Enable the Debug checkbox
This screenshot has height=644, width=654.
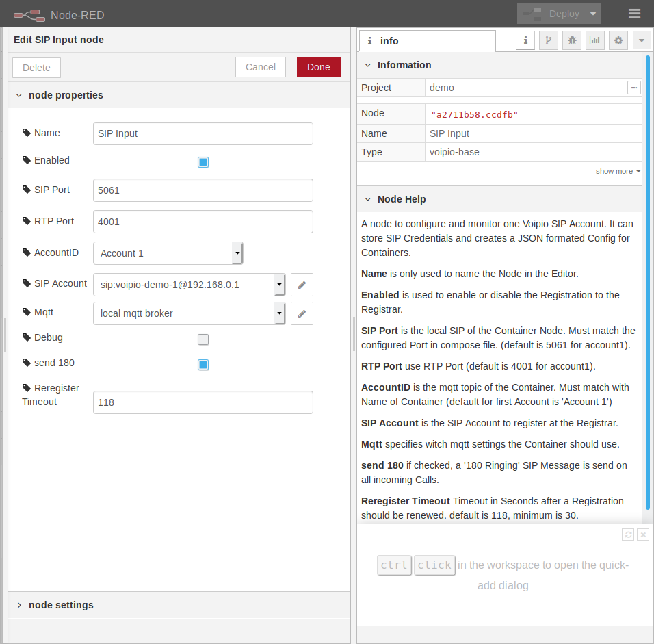203,339
